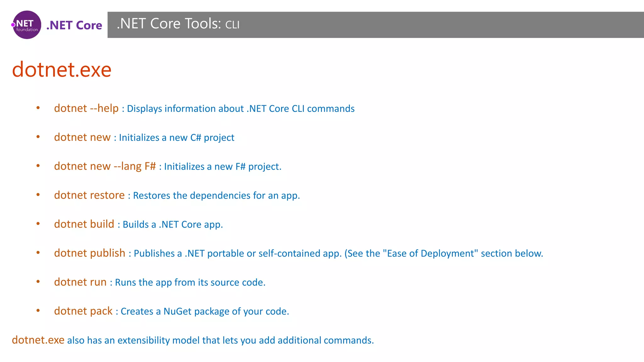This screenshot has width=644, height=362.
Task: Click the ".NET Core Tools: CLI" header title
Action: click(x=178, y=24)
